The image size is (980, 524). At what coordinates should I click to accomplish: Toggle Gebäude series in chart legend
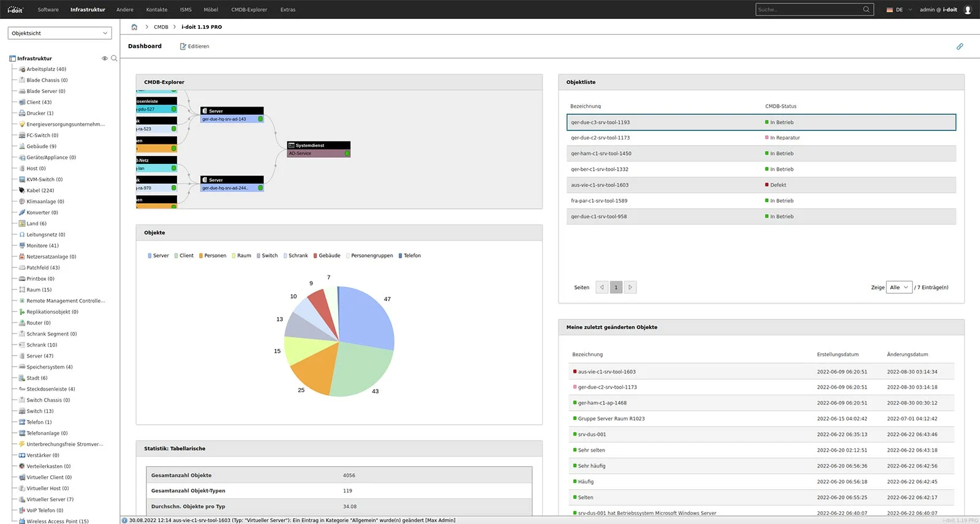pos(326,256)
